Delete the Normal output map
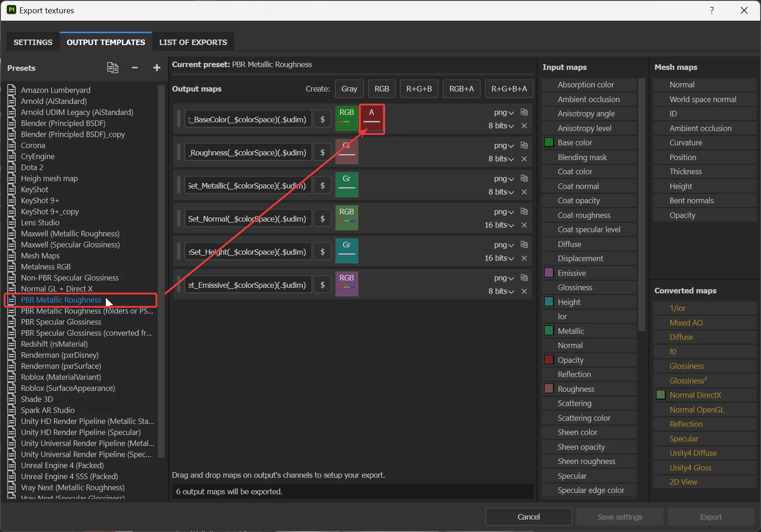The height and width of the screenshot is (532, 761). tap(524, 225)
